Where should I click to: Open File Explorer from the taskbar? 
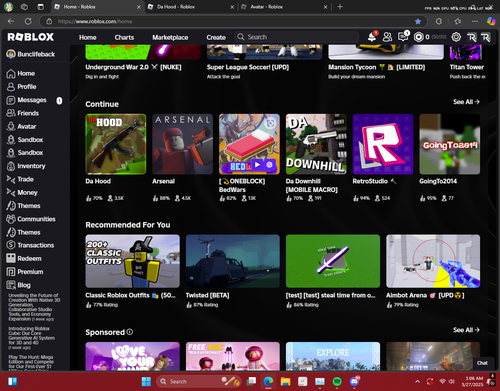(x=285, y=381)
